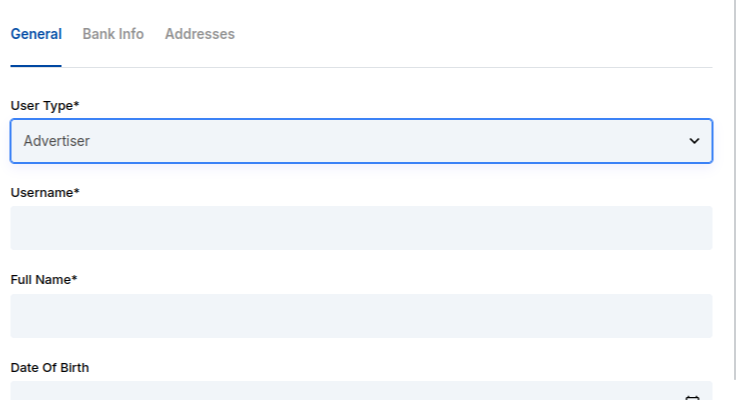Click the asterisk after Full Name
The image size is (737, 400).
[75, 279]
